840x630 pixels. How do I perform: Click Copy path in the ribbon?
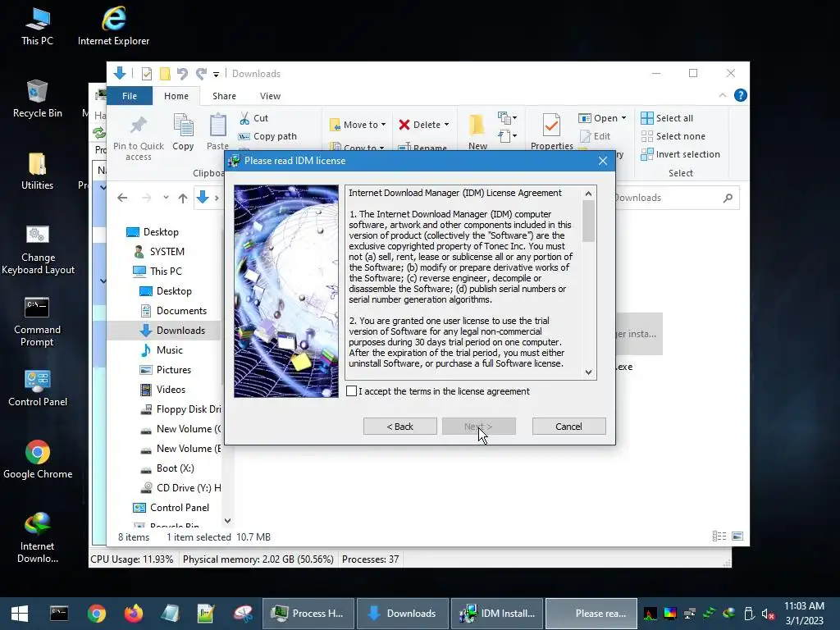(x=268, y=136)
